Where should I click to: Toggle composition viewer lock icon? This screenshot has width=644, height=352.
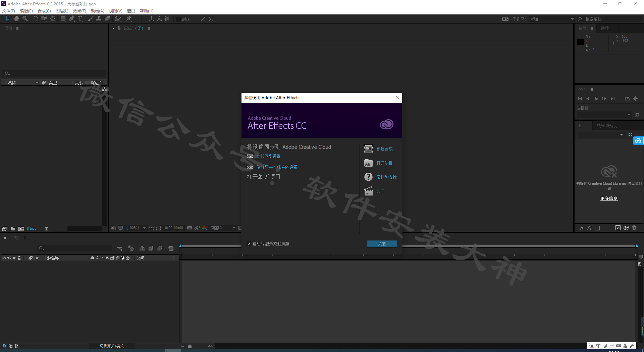click(119, 28)
